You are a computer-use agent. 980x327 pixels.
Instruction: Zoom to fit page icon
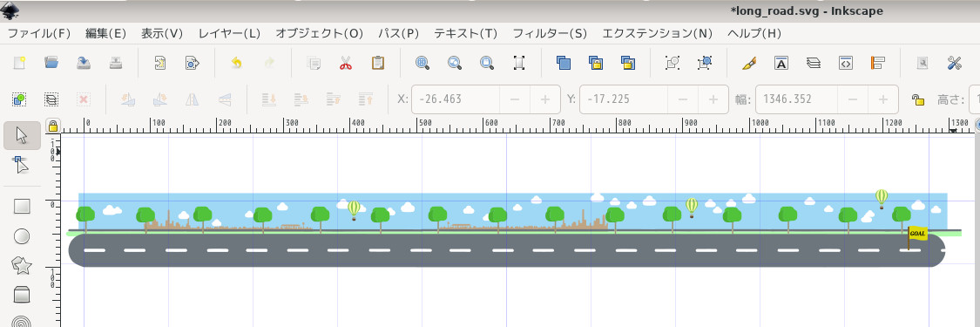[x=486, y=63]
